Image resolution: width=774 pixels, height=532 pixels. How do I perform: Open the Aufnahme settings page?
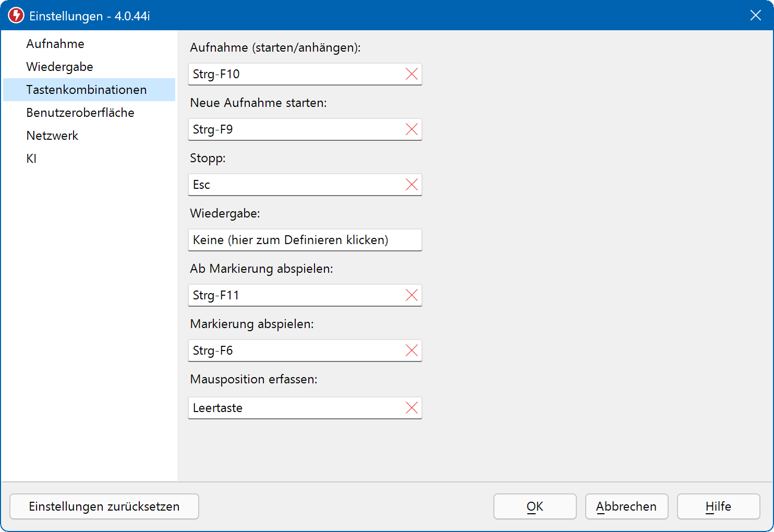(55, 44)
